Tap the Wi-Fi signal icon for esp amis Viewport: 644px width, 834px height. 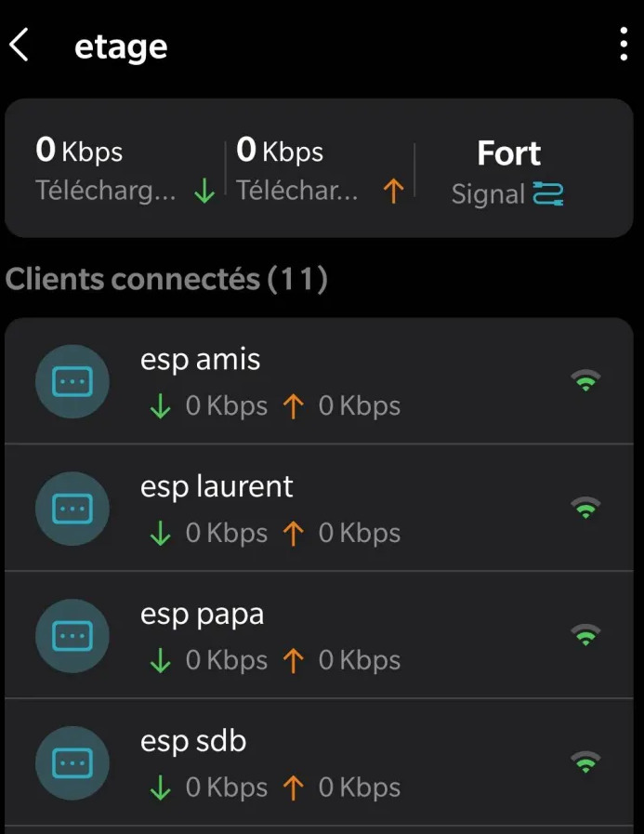point(585,380)
